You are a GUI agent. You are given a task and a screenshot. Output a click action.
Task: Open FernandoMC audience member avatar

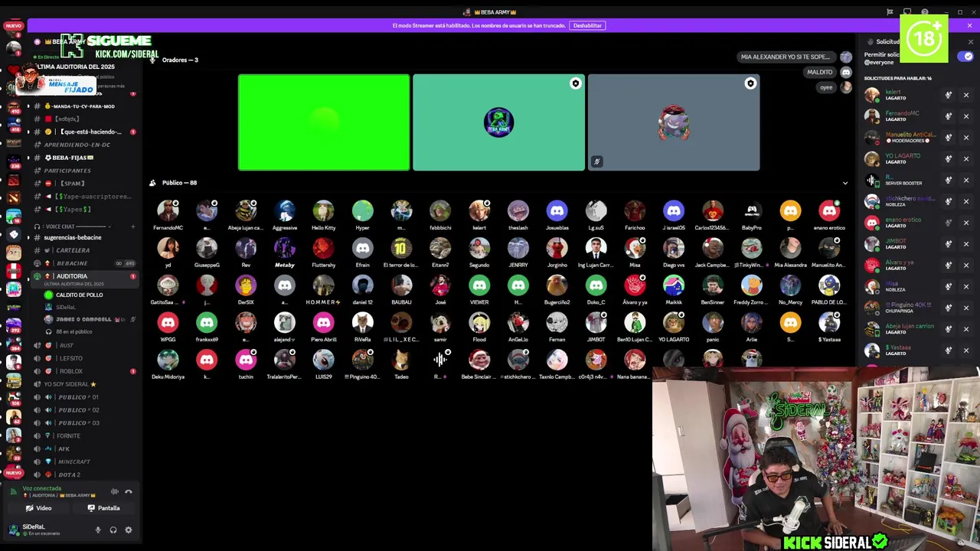tap(168, 210)
